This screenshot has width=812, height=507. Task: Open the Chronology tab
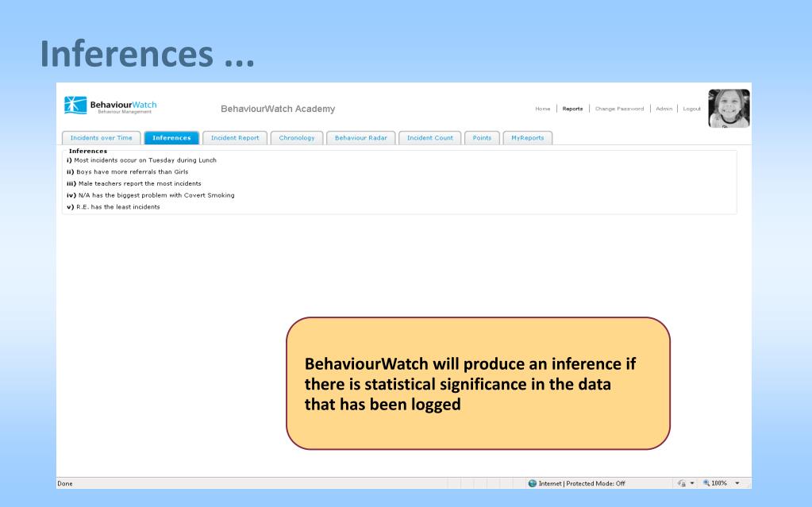click(297, 138)
